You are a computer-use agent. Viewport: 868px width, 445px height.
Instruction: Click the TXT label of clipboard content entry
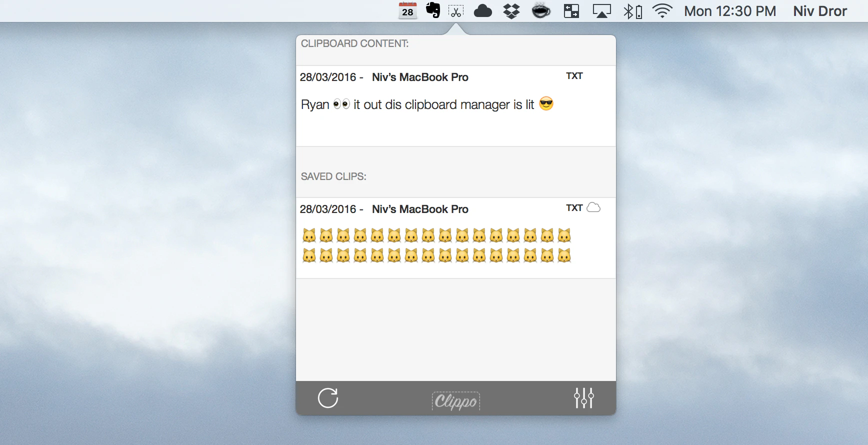574,76
